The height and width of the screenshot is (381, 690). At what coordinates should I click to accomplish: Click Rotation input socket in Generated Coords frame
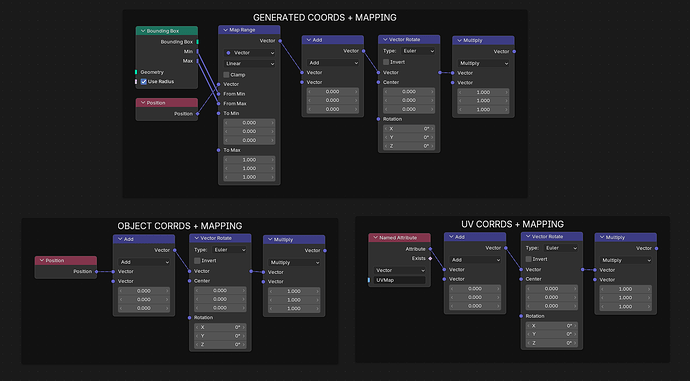click(378, 119)
